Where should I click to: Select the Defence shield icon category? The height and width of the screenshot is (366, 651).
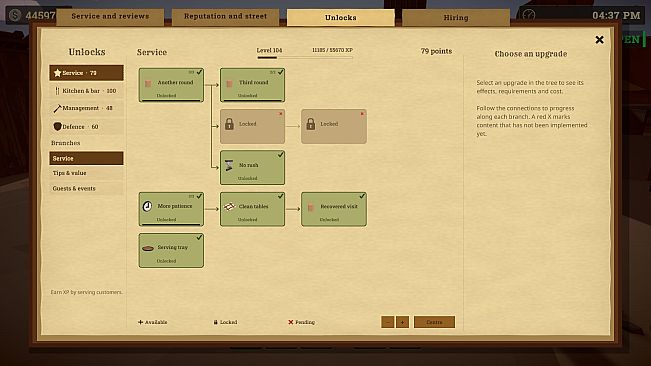pos(58,126)
